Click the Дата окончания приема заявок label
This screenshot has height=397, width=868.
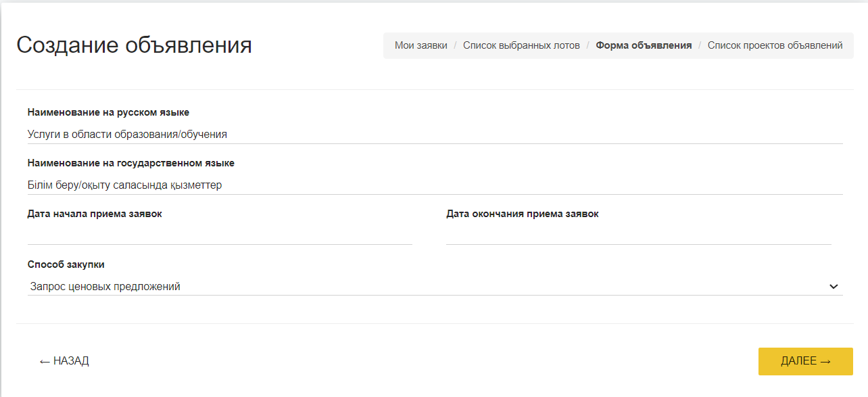point(522,214)
